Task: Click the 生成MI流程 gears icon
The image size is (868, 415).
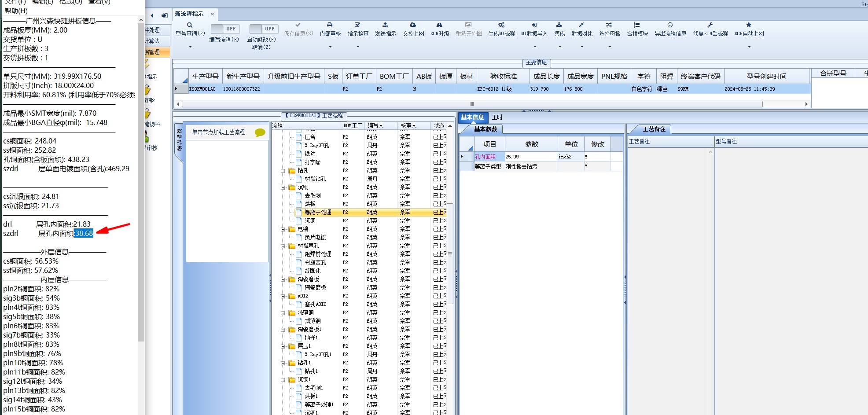Action: pyautogui.click(x=501, y=25)
